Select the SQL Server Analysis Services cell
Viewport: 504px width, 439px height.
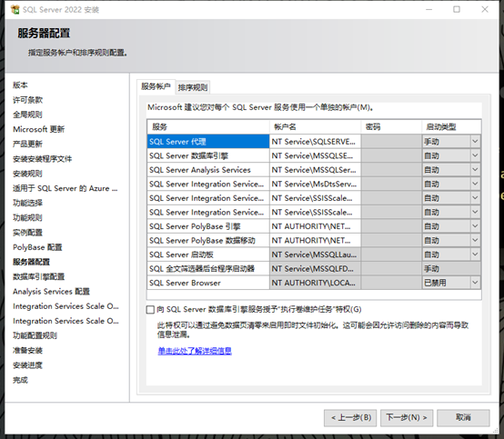[x=208, y=170]
